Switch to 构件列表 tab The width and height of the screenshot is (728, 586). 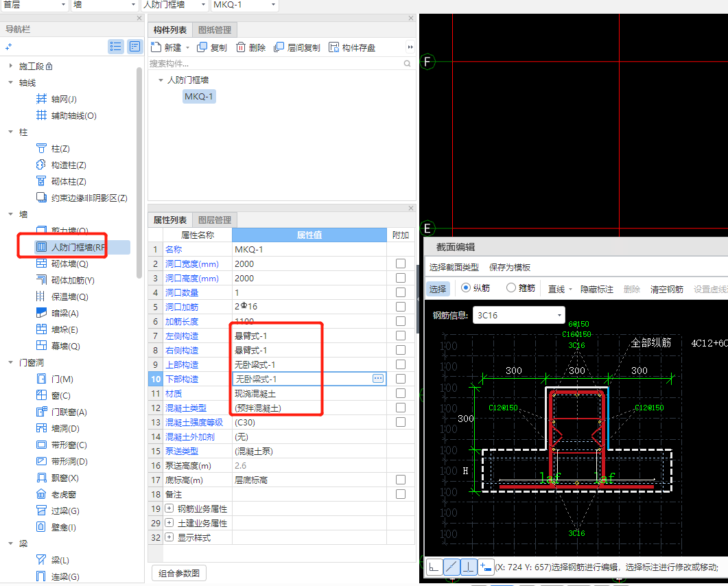click(170, 30)
